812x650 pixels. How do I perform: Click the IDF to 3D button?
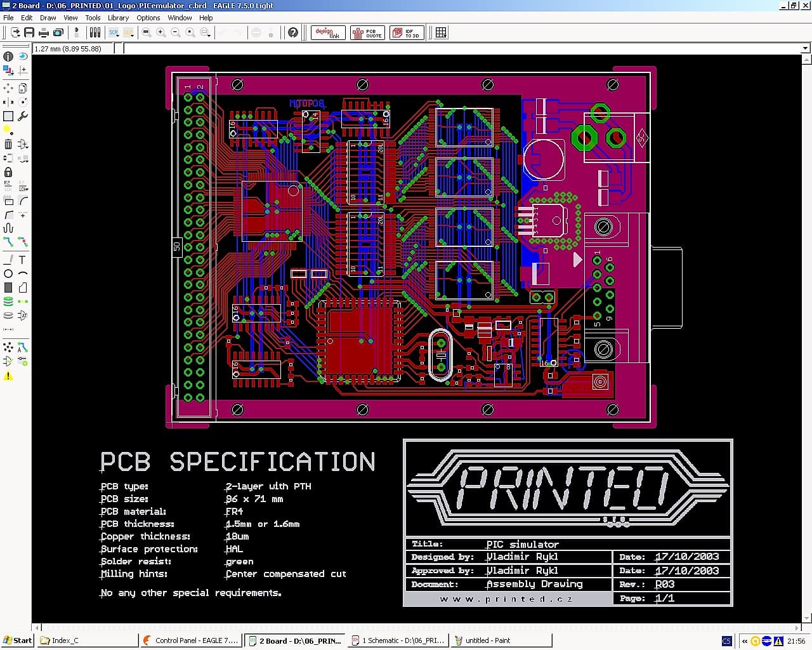(x=406, y=32)
